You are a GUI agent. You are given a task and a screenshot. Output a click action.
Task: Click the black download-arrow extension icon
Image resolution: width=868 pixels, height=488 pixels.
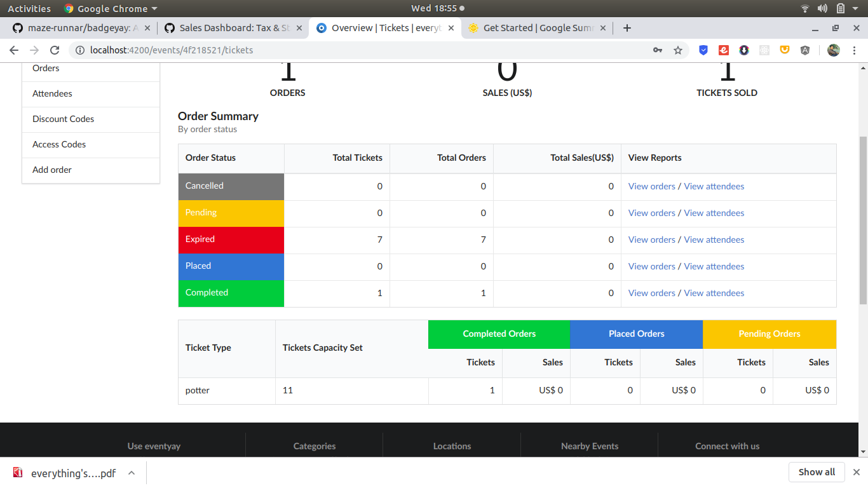click(x=744, y=50)
